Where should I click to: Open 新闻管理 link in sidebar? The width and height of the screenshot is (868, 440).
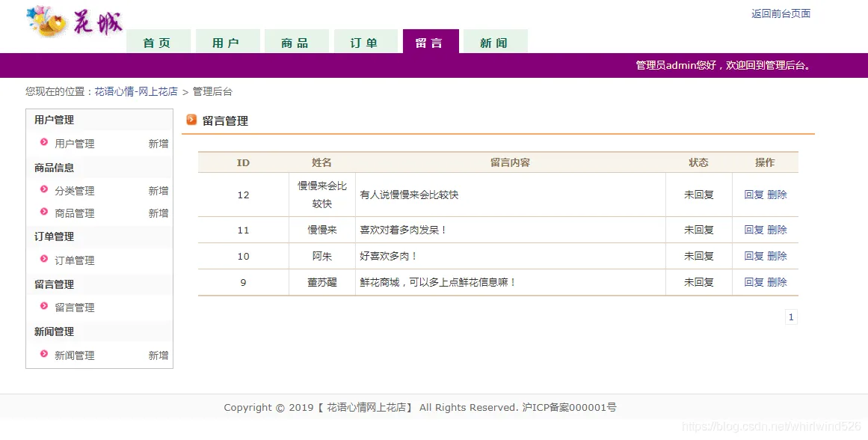pos(75,355)
